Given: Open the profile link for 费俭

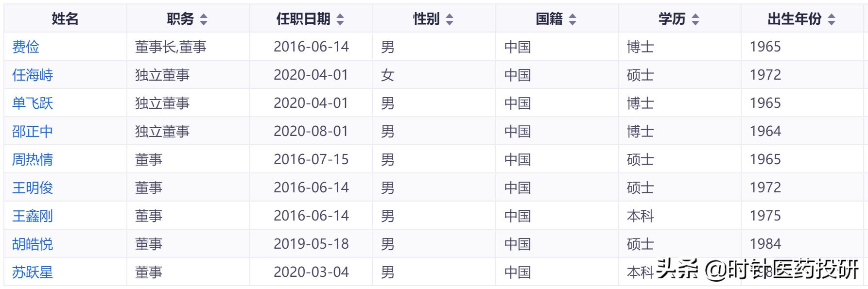Looking at the screenshot, I should (26, 47).
